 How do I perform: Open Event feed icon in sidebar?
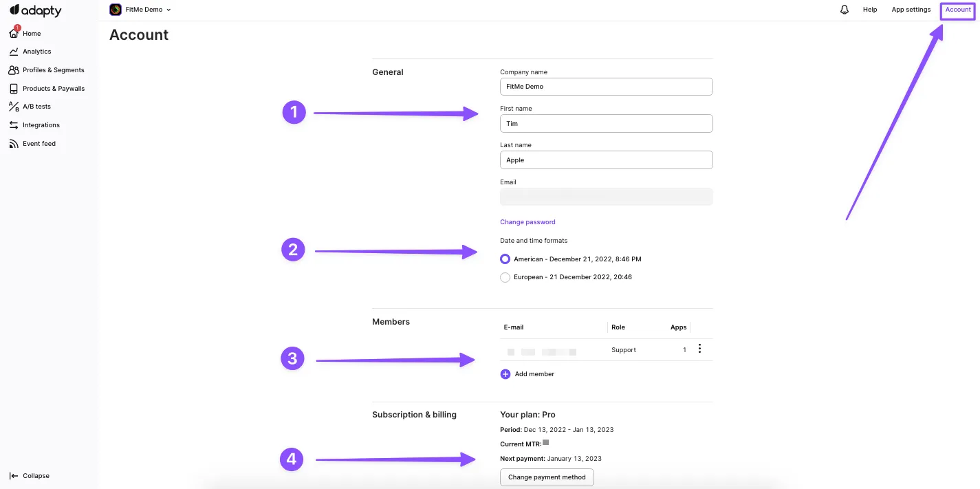[14, 144]
